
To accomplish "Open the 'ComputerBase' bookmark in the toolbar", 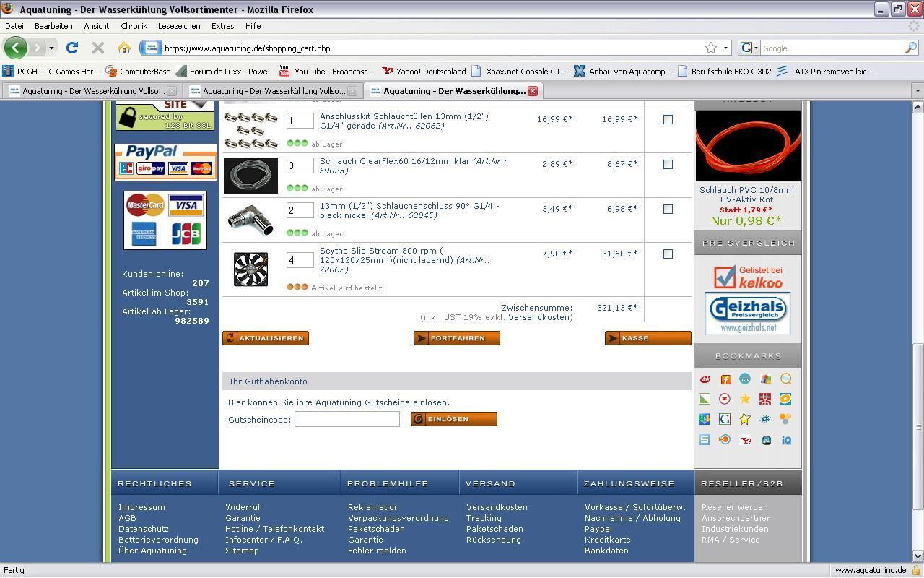I will click(x=138, y=72).
